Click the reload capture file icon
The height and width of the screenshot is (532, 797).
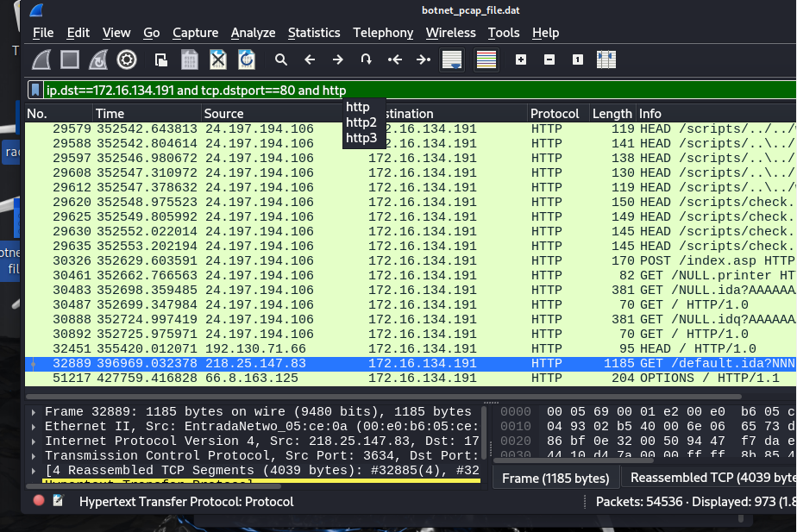[247, 59]
